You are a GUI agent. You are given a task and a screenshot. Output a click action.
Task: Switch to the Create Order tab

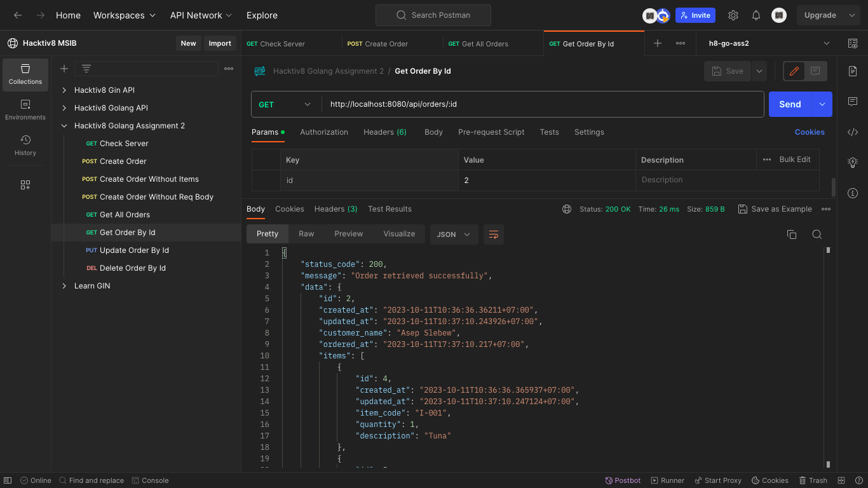pyautogui.click(x=393, y=43)
